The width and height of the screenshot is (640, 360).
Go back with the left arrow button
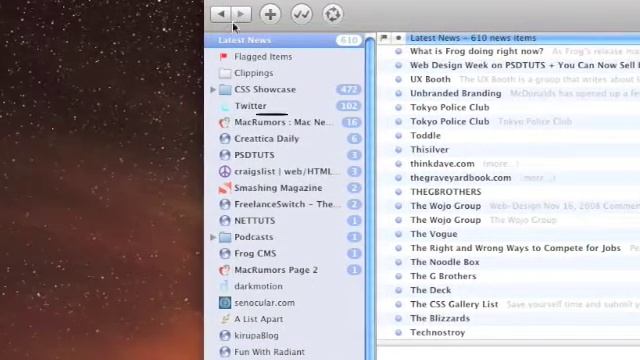point(221,14)
